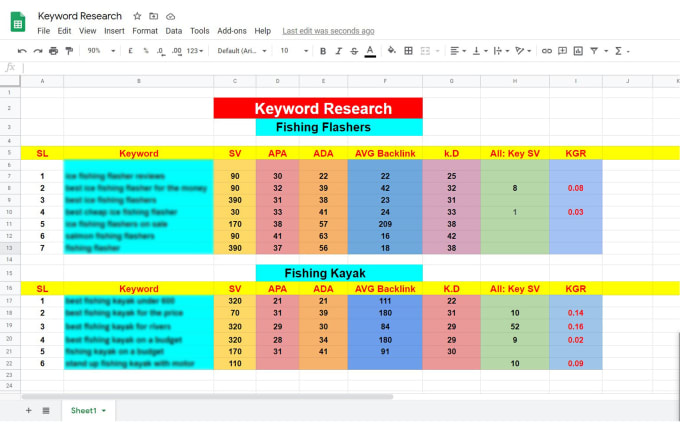The image size is (680, 425).
Task: Click the Google Sheets home logo
Action: click(18, 21)
